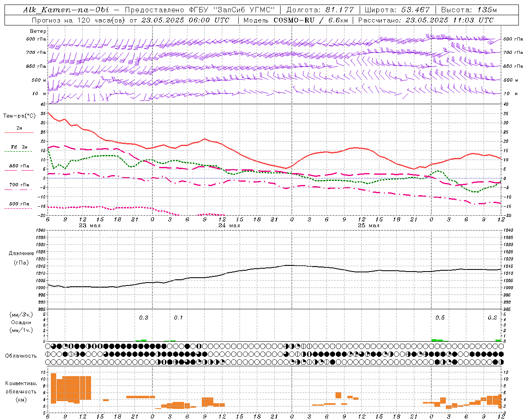Click the provider text ФГБУ "ЗапСиб УГМС"
Viewport: 525px width, 420px height.
click(x=232, y=10)
